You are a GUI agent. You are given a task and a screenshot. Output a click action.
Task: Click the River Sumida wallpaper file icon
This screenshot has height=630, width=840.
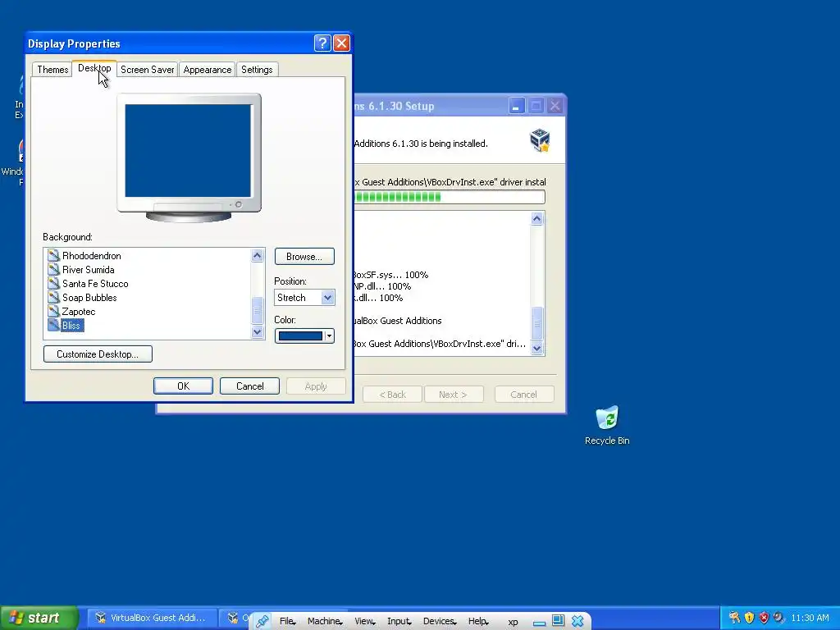tap(53, 269)
